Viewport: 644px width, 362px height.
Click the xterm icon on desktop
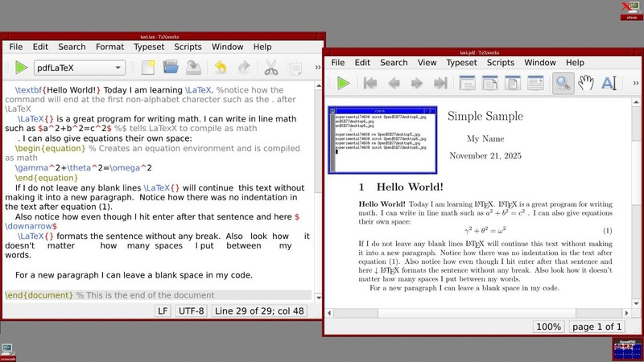(631, 10)
